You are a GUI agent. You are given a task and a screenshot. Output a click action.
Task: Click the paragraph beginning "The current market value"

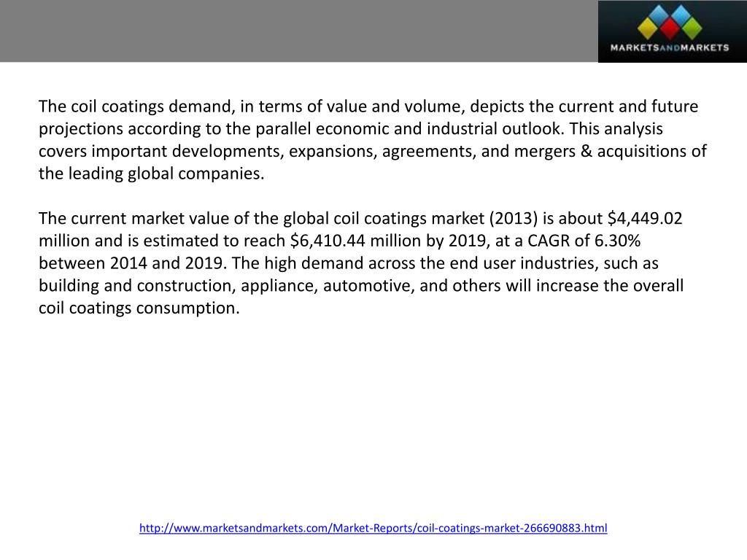coord(361,262)
